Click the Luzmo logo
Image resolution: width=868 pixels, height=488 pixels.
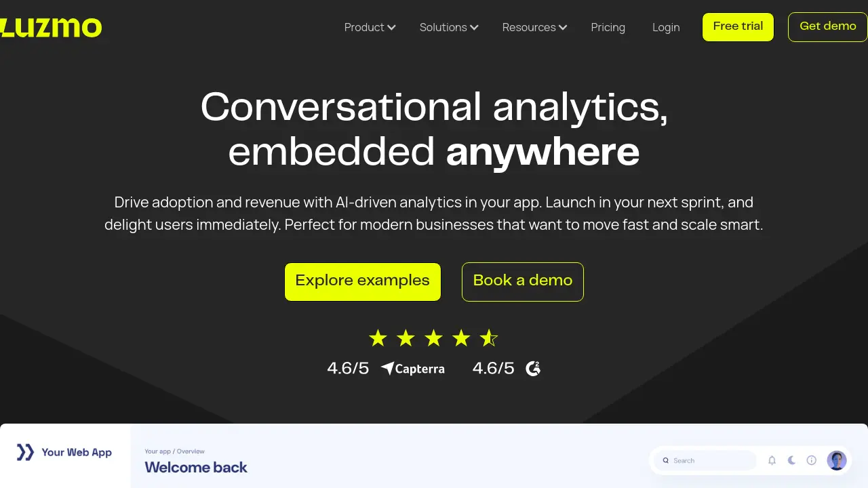[x=51, y=28]
